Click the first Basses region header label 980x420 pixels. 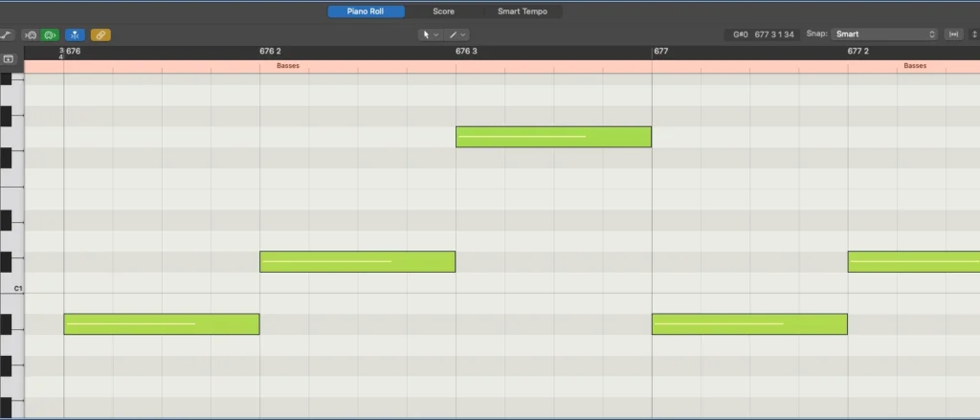click(x=288, y=66)
